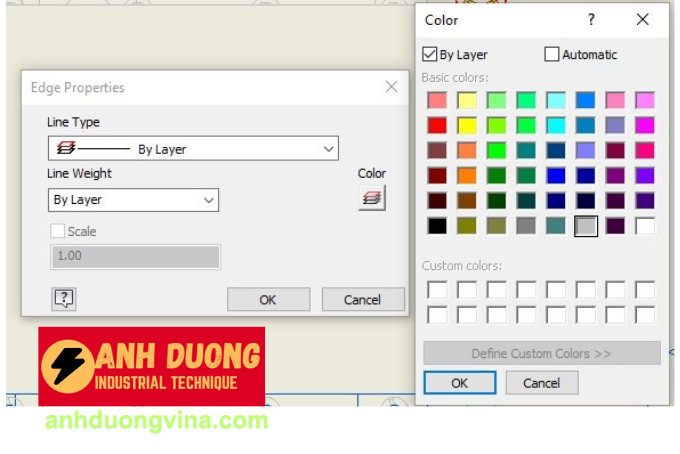Viewport: 680px width, 454px height.
Task: Select first empty custom color slot
Action: coord(437,290)
